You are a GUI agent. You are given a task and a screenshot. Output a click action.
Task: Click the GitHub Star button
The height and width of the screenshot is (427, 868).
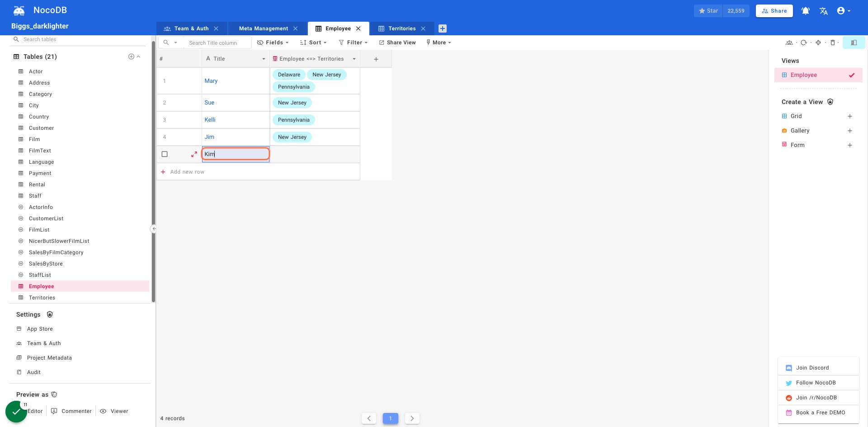pyautogui.click(x=708, y=11)
